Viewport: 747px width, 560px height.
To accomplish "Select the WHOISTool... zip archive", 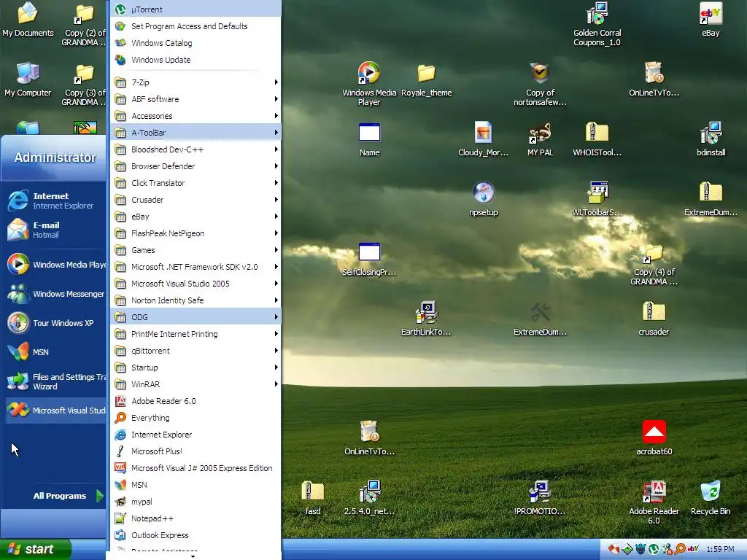I will click(x=597, y=139).
